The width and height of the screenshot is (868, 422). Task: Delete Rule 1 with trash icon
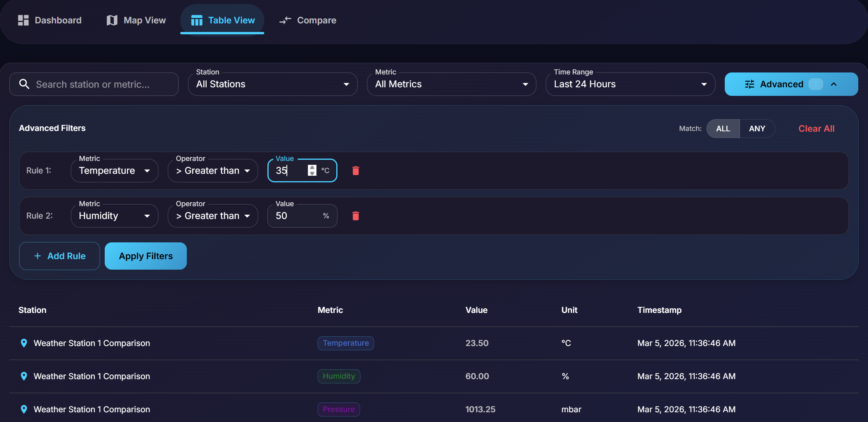355,171
